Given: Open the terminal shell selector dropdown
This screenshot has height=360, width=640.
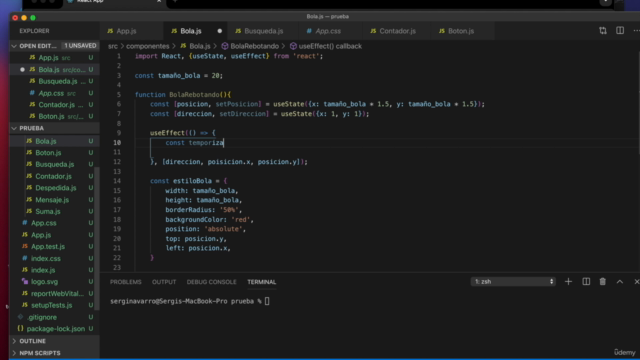Looking at the screenshot, I should [513, 282].
